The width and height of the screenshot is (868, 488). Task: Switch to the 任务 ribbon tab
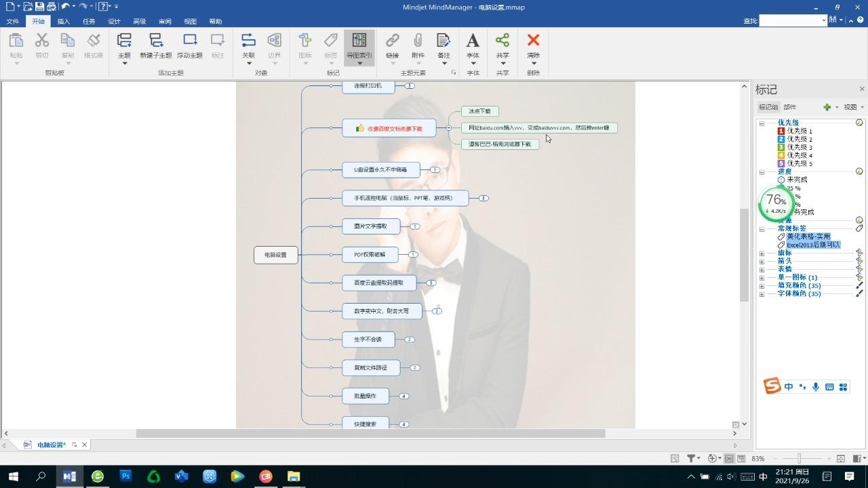pos(89,22)
